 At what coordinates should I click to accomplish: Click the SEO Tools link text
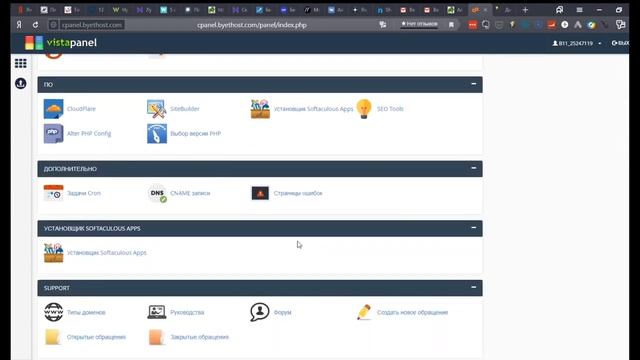pyautogui.click(x=390, y=109)
